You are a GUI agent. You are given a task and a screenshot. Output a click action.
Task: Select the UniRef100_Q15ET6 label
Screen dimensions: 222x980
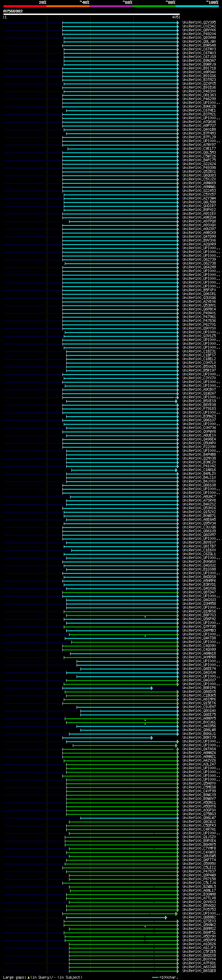coord(199,703)
